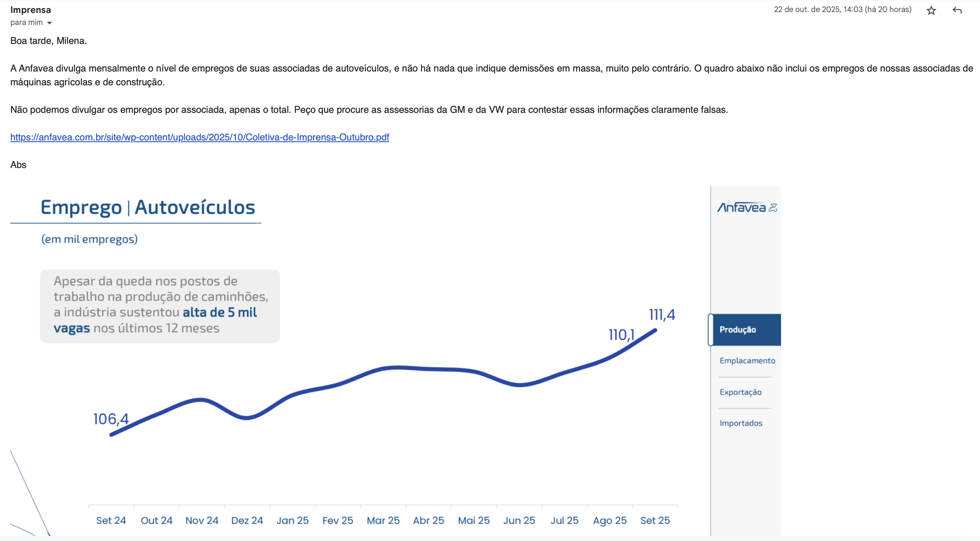Expand recipient details arrow beside 'para mim'

click(x=50, y=23)
